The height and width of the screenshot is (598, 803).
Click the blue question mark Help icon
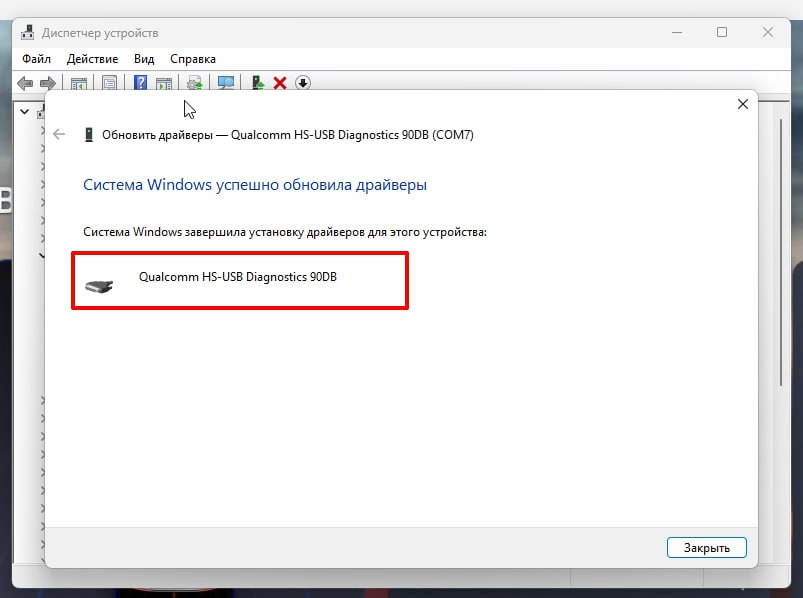tap(140, 82)
